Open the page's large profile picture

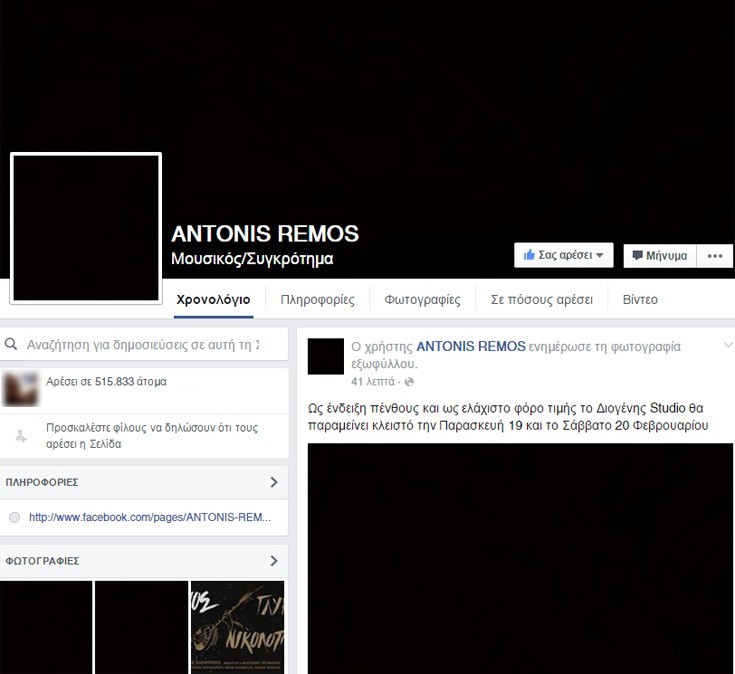point(85,227)
